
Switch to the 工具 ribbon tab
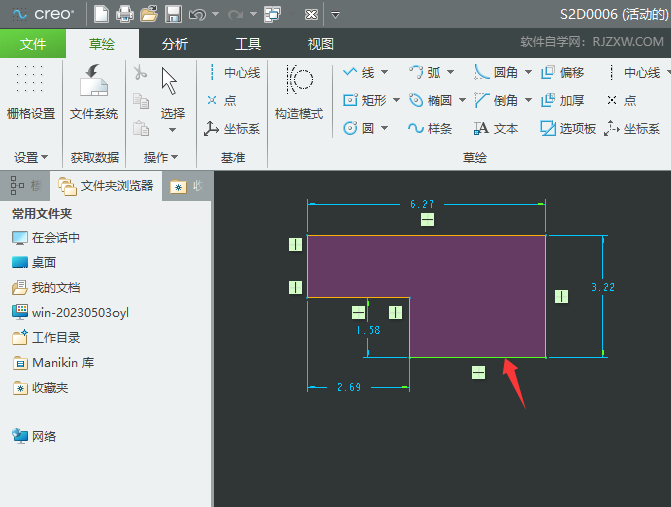click(248, 44)
